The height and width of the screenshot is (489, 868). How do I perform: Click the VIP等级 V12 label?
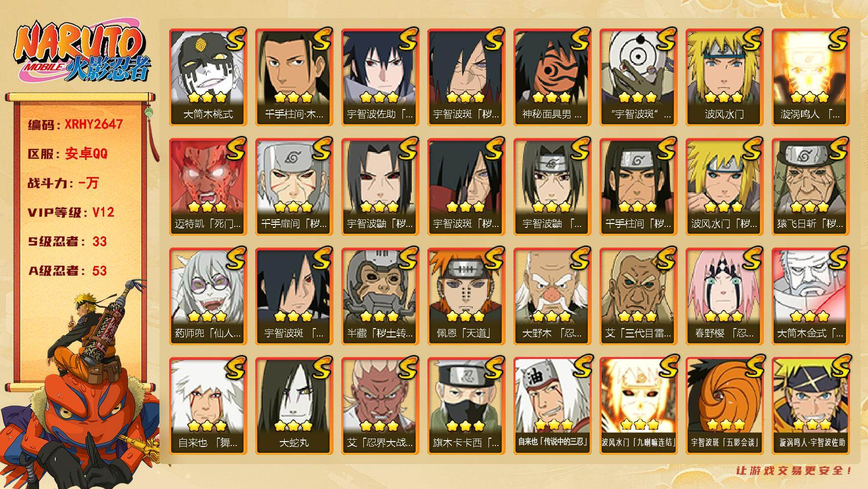click(x=71, y=212)
